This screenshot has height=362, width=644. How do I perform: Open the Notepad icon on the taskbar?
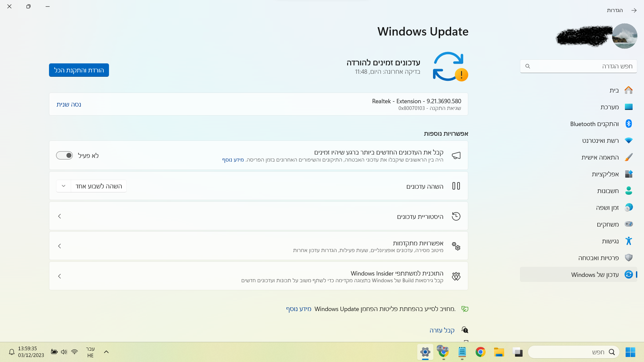[x=462, y=352]
